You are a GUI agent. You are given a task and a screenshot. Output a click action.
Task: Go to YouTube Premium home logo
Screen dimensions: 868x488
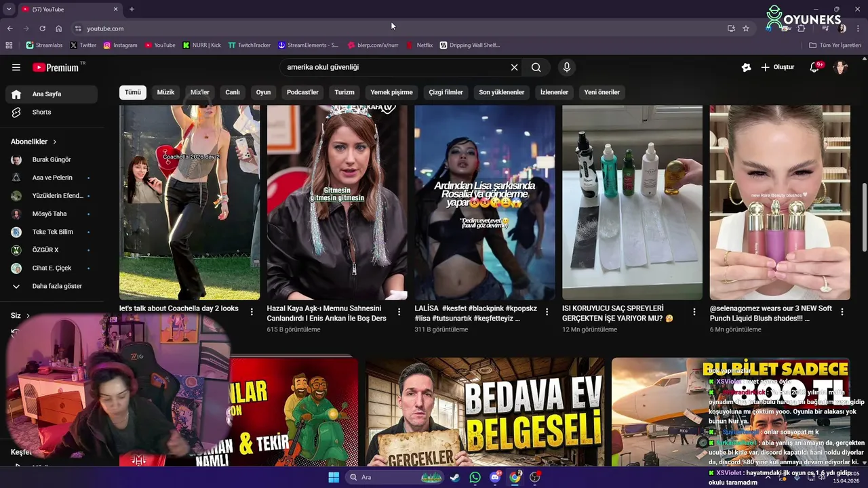point(56,67)
